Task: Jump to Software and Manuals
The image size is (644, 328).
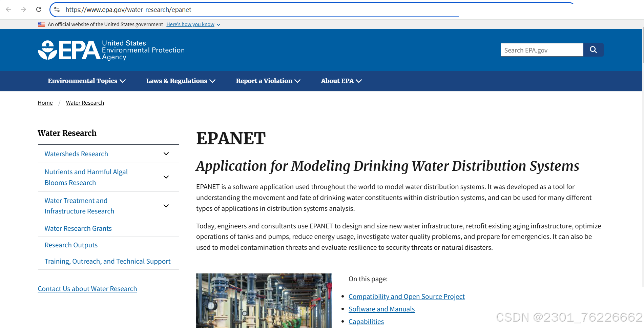Action: (x=381, y=309)
